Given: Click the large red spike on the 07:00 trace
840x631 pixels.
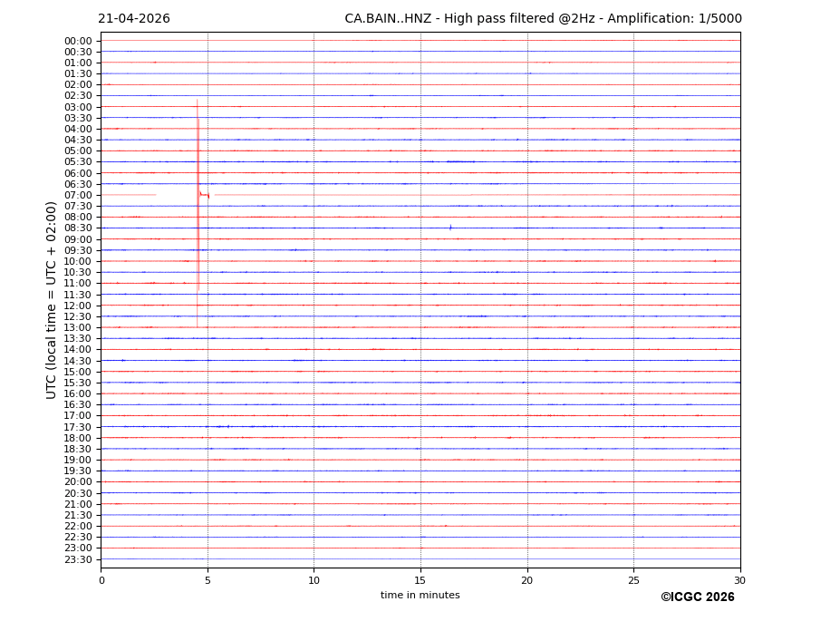Looking at the screenshot, I should coord(198,194).
